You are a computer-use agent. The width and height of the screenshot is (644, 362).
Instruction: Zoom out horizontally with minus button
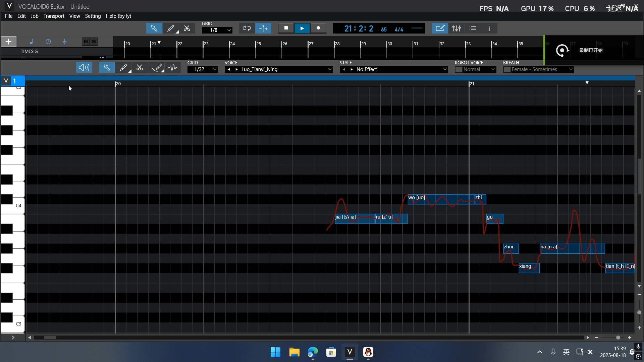[596, 338]
